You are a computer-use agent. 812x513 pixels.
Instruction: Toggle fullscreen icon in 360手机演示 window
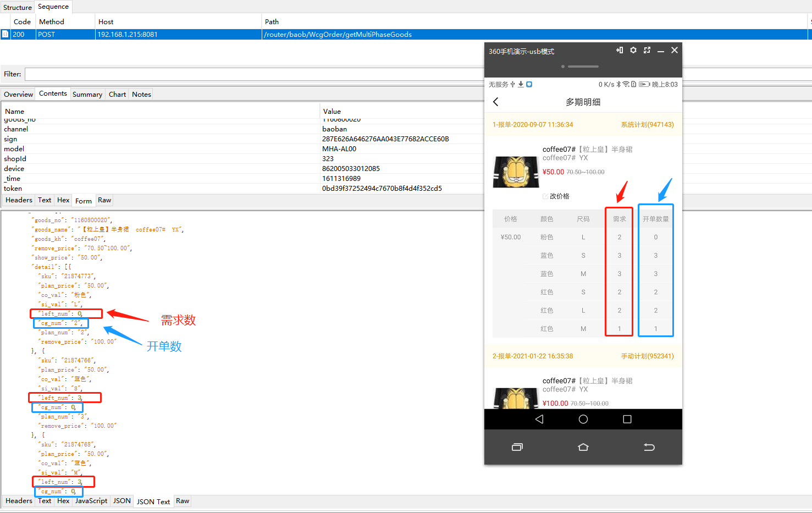click(647, 50)
